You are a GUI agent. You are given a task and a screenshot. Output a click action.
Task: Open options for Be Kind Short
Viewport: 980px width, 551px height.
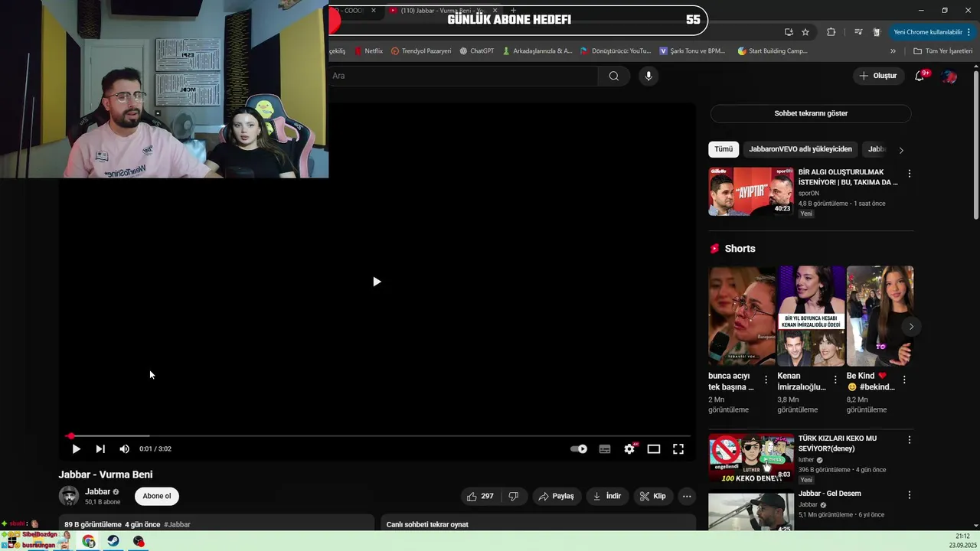pos(904,380)
